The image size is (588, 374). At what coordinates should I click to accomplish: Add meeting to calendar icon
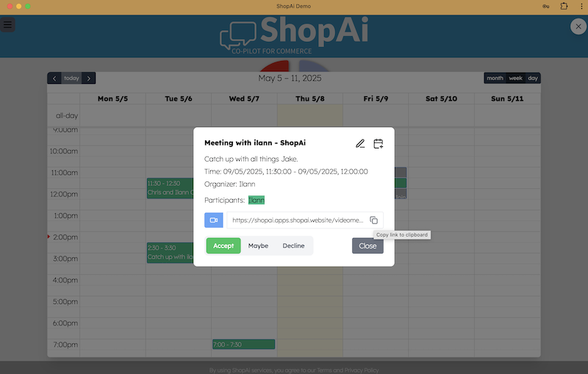pos(378,143)
